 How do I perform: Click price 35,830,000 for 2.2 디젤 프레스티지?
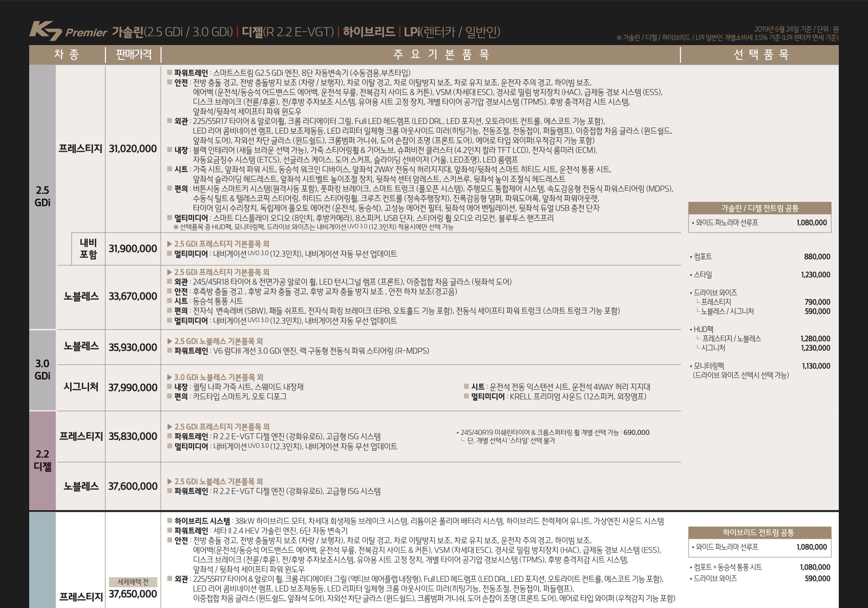[133, 436]
